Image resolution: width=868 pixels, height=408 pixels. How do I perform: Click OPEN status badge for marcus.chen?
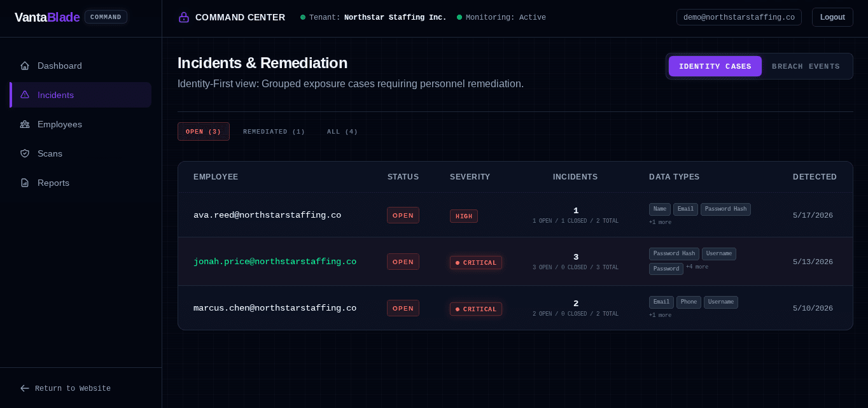point(403,308)
